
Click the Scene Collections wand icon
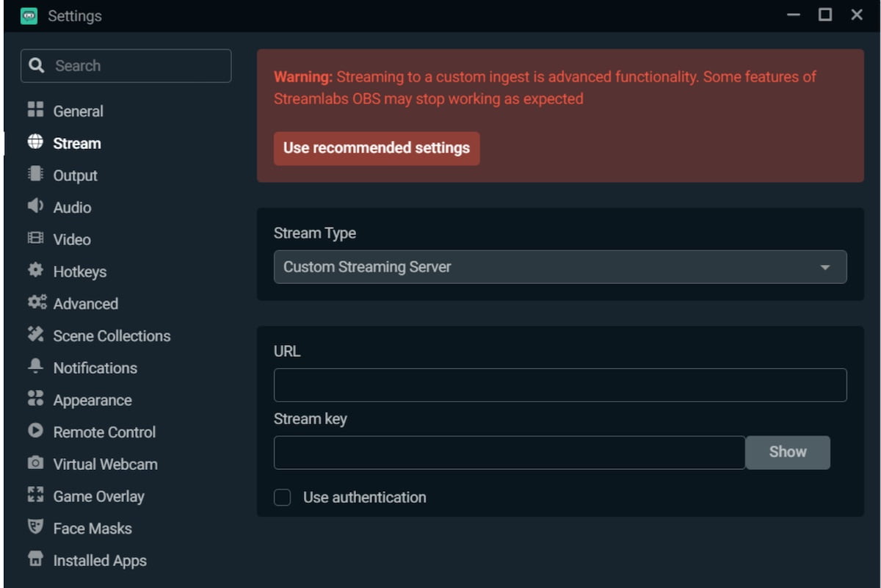(35, 335)
